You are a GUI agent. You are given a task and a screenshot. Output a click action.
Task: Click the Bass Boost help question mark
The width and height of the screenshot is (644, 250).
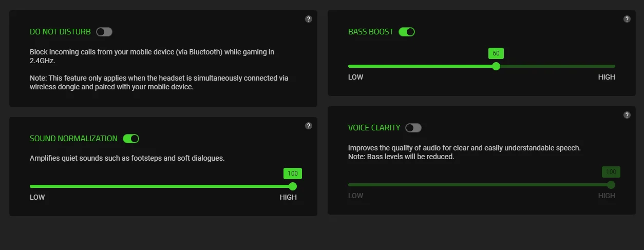pyautogui.click(x=627, y=19)
